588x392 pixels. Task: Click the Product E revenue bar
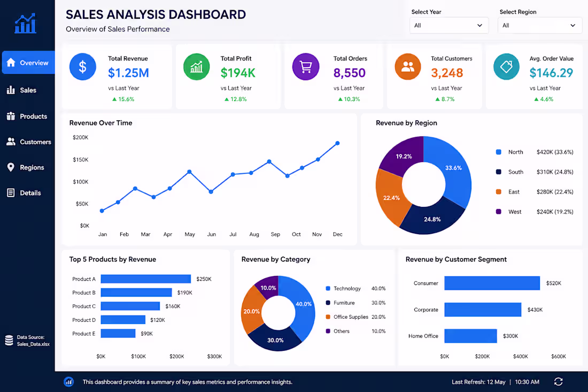pos(118,333)
